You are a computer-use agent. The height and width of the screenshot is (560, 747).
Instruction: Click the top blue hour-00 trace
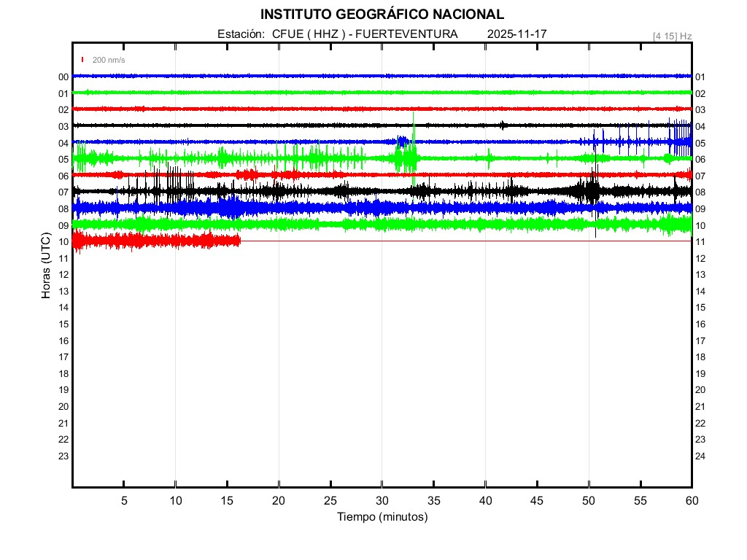[365, 76]
